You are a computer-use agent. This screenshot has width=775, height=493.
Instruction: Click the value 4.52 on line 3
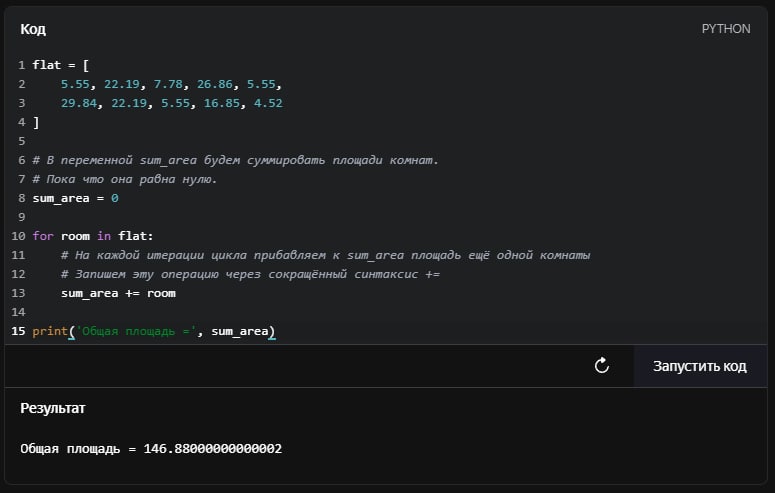tap(268, 103)
